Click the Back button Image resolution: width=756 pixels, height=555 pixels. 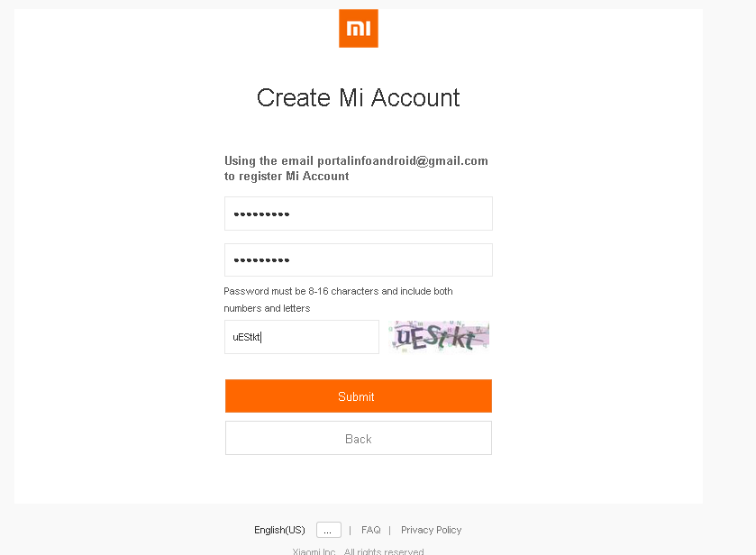(358, 439)
